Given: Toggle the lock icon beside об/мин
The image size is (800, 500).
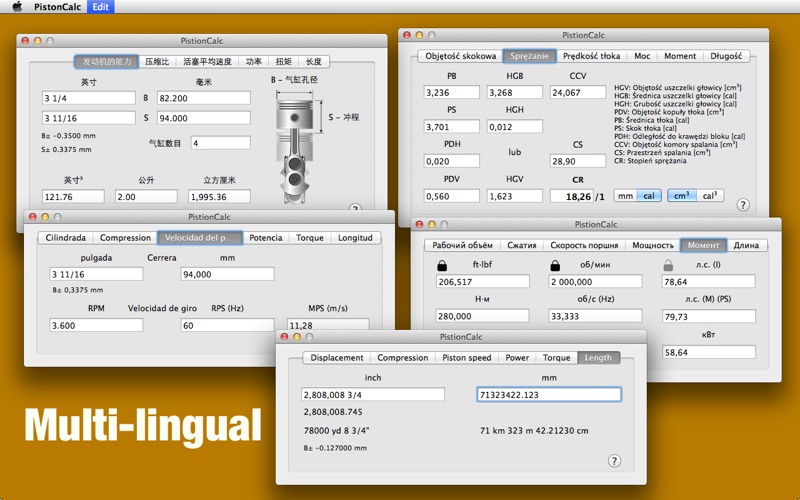Looking at the screenshot, I should point(555,265).
